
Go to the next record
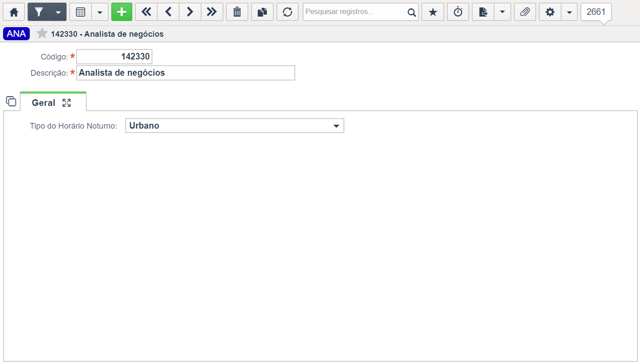(190, 12)
